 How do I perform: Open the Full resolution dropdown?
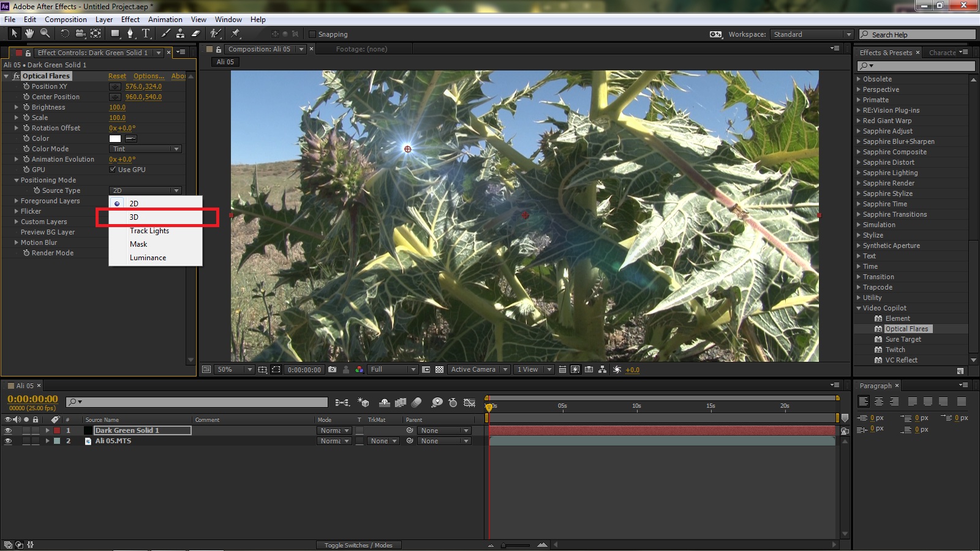[x=393, y=370]
